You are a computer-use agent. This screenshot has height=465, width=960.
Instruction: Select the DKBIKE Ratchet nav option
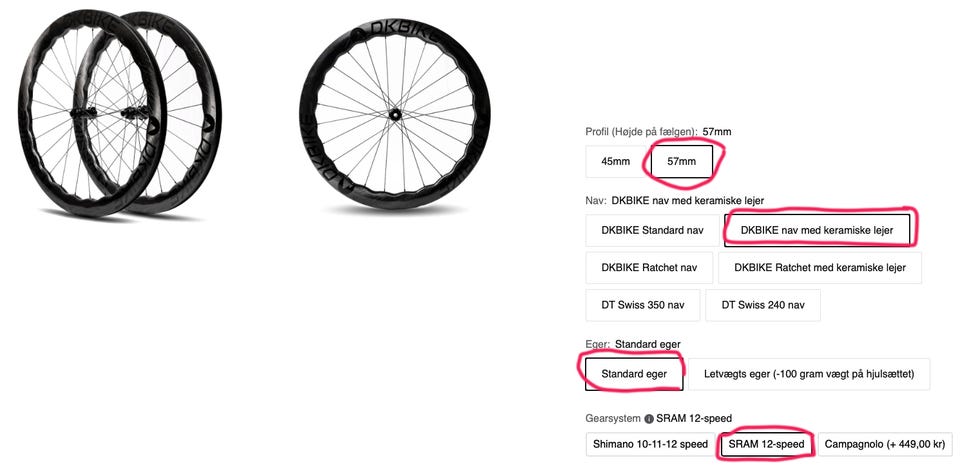(649, 268)
